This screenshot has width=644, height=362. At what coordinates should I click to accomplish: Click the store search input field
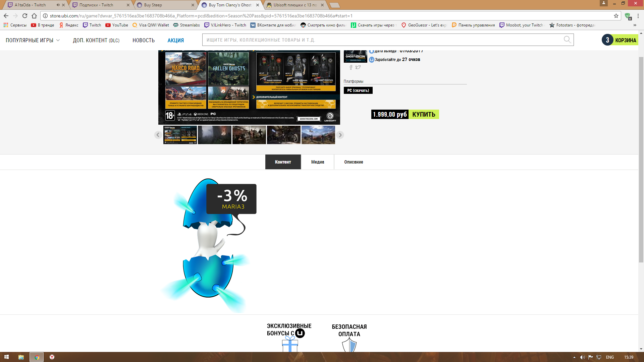(382, 40)
